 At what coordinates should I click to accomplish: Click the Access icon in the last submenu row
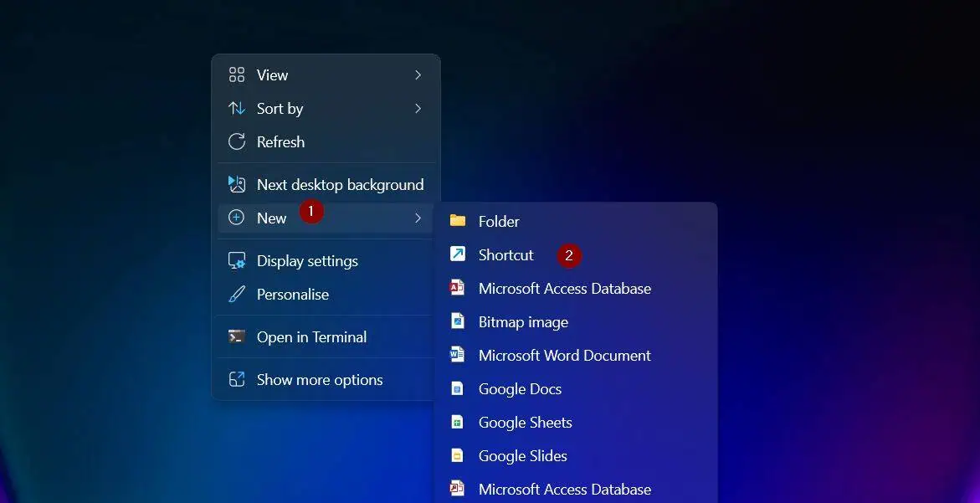(x=458, y=489)
